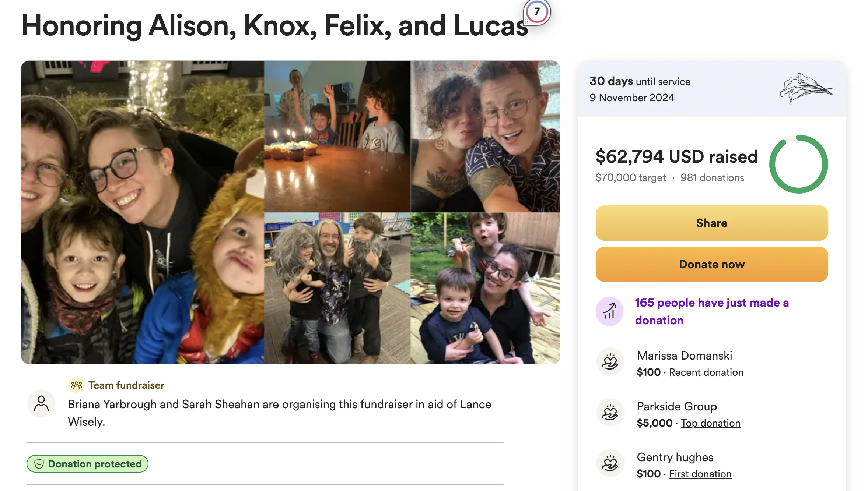
Task: Click the fundraiser title heading
Action: coord(275,26)
